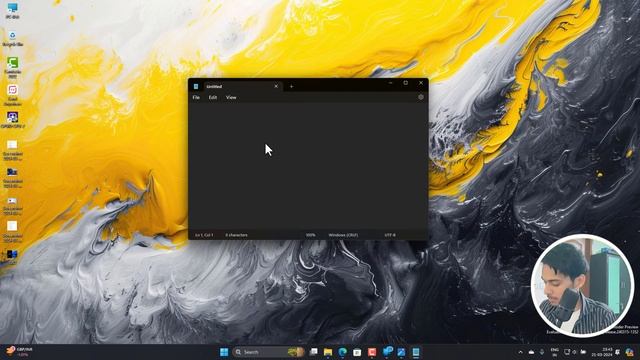
Task: Open the Windows Start menu
Action: tap(224, 352)
